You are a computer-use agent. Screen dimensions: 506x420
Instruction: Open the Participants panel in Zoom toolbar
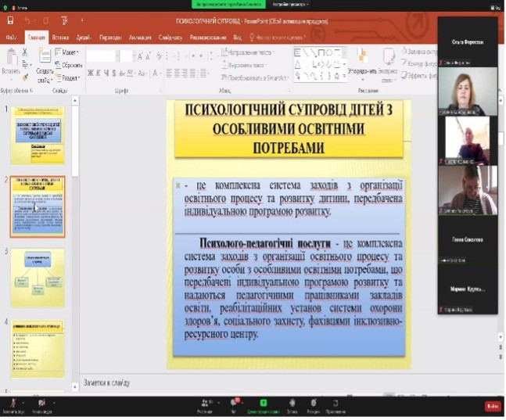205,403
